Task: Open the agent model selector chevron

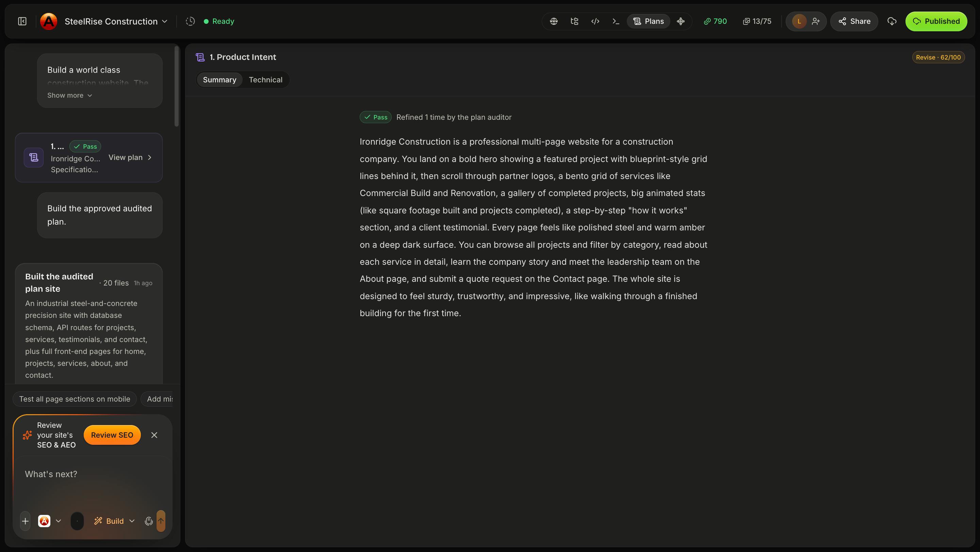Action: pos(58,521)
